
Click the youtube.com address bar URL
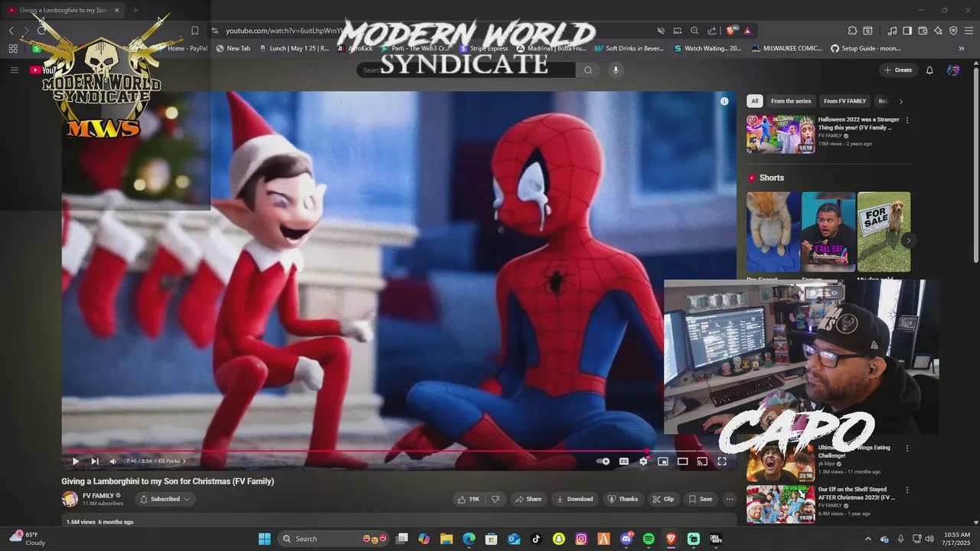(283, 31)
